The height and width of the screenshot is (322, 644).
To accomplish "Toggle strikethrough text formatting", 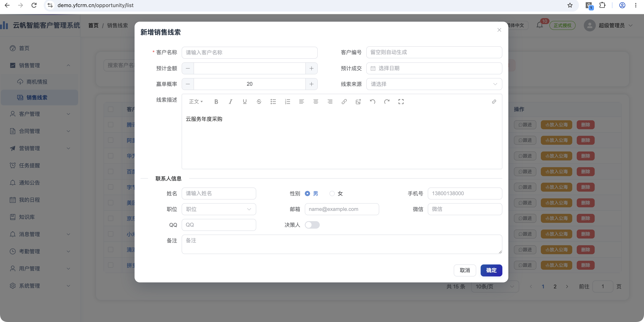I will click(259, 102).
